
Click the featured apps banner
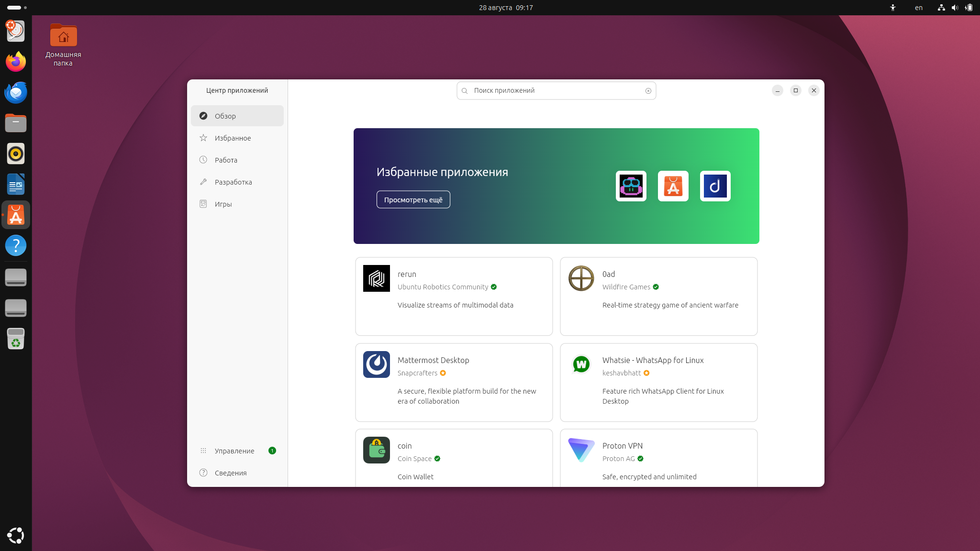[557, 186]
